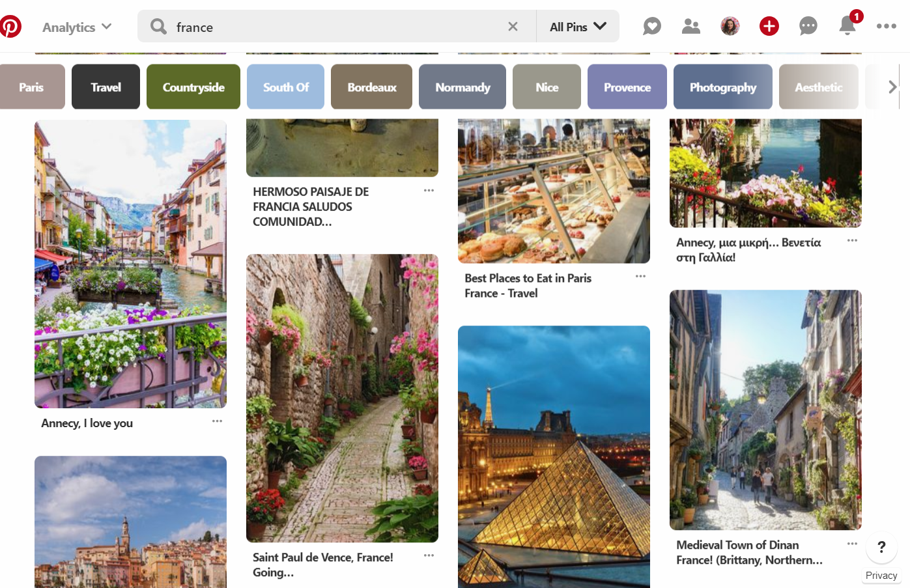
Task: Open the three-dot more options menu in header
Action: (887, 26)
